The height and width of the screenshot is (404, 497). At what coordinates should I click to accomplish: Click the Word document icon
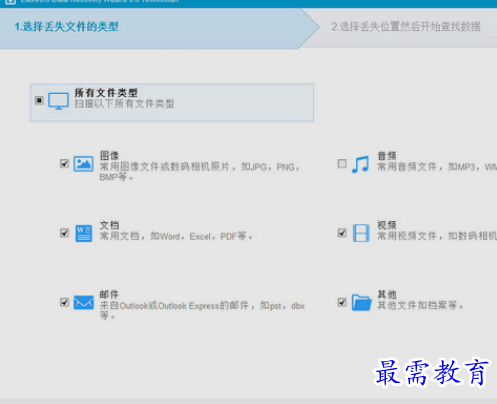coord(84,233)
